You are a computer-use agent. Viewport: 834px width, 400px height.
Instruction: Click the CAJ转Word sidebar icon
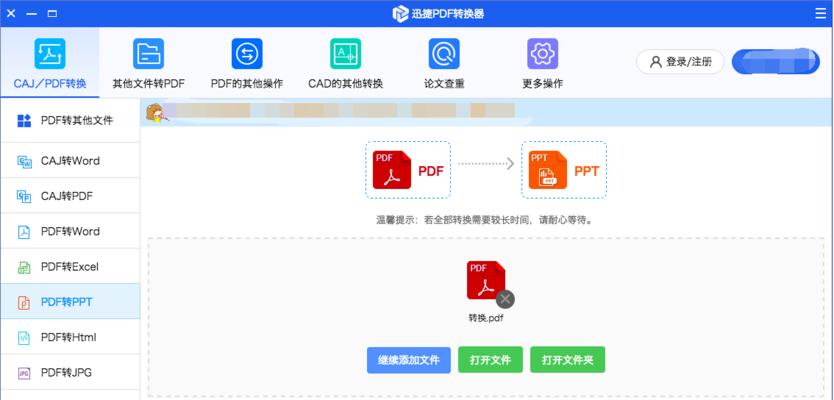[24, 161]
